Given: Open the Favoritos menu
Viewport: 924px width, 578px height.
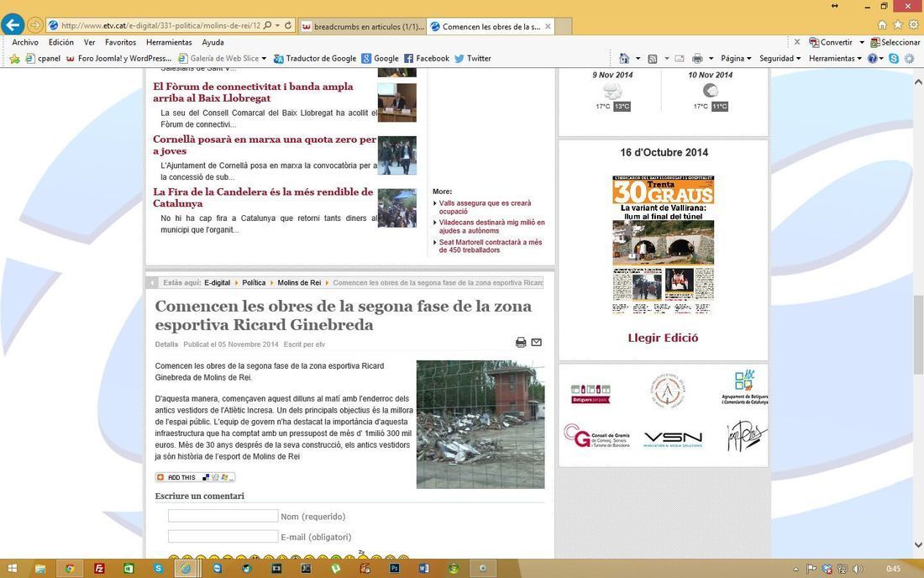Looking at the screenshot, I should click(120, 42).
